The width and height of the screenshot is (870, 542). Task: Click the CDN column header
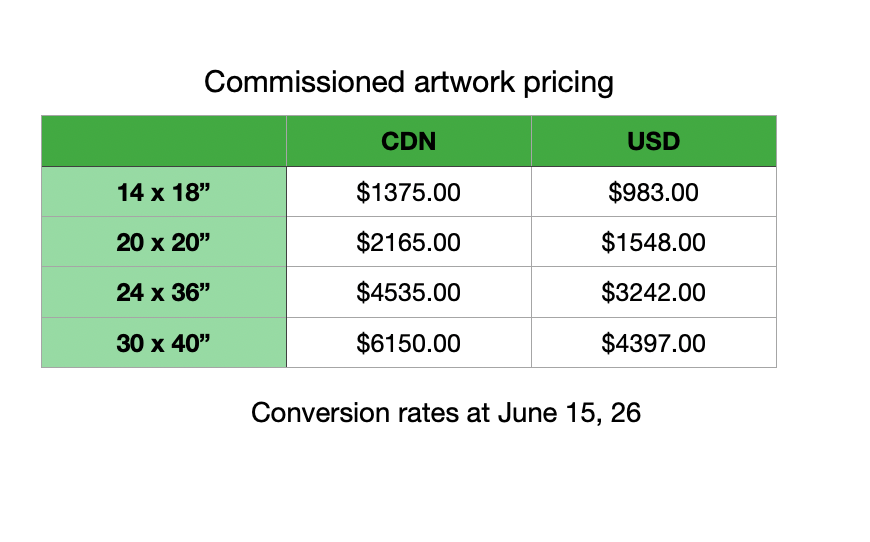pos(409,141)
